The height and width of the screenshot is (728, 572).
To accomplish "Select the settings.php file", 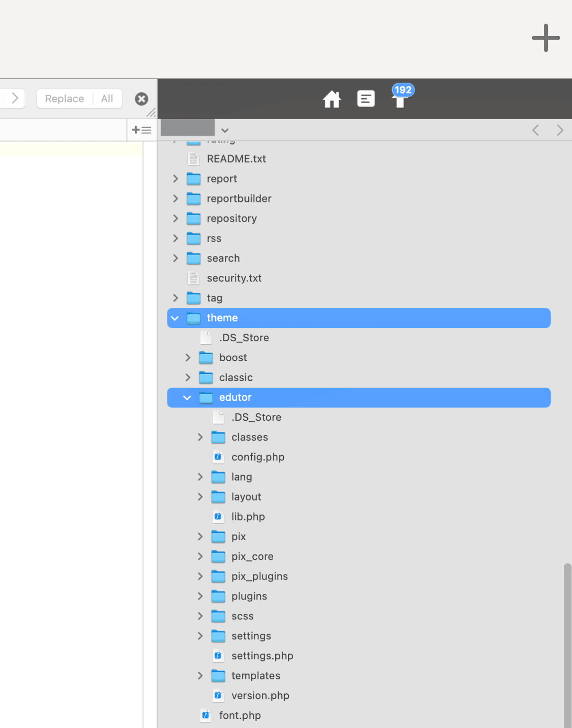I will (x=262, y=656).
